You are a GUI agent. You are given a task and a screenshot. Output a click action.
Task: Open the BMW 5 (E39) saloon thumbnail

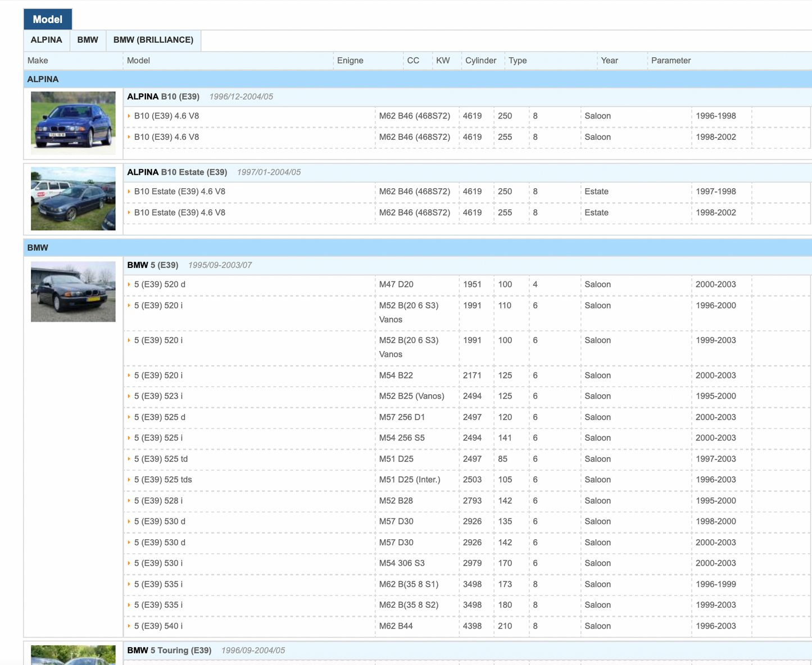click(x=73, y=291)
